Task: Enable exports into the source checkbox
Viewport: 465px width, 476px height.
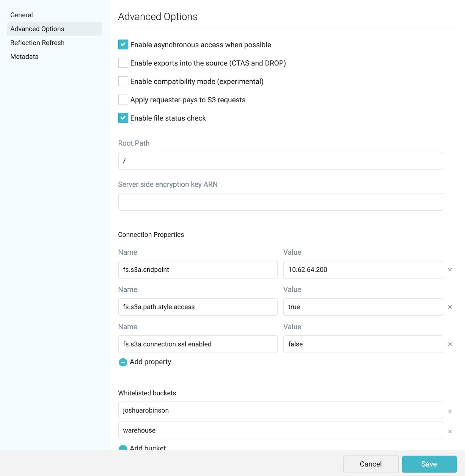Action: pyautogui.click(x=123, y=63)
